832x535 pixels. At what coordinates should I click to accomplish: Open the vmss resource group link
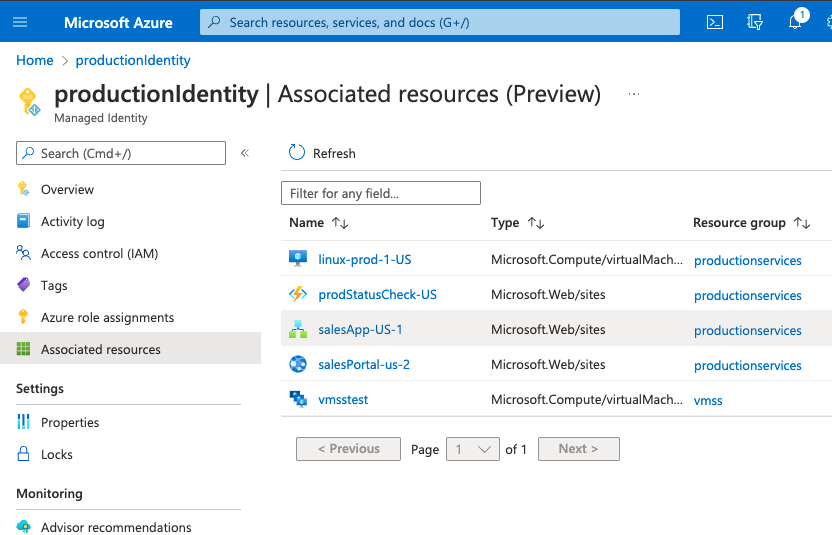[708, 400]
